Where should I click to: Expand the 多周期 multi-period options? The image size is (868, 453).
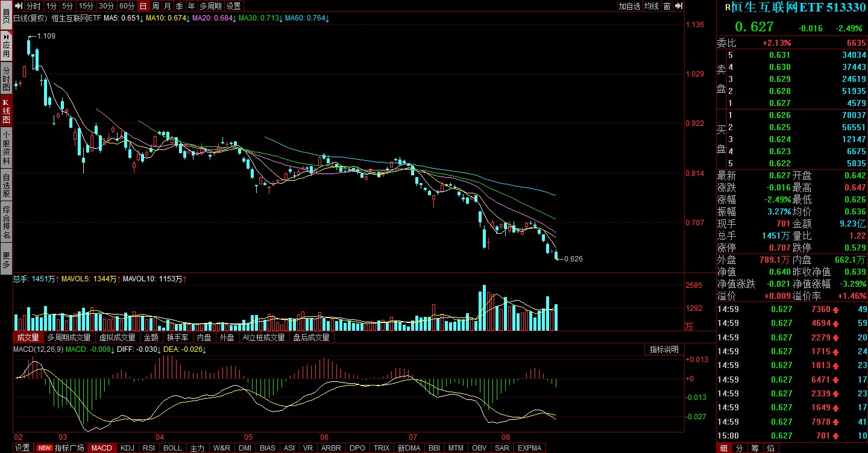210,6
